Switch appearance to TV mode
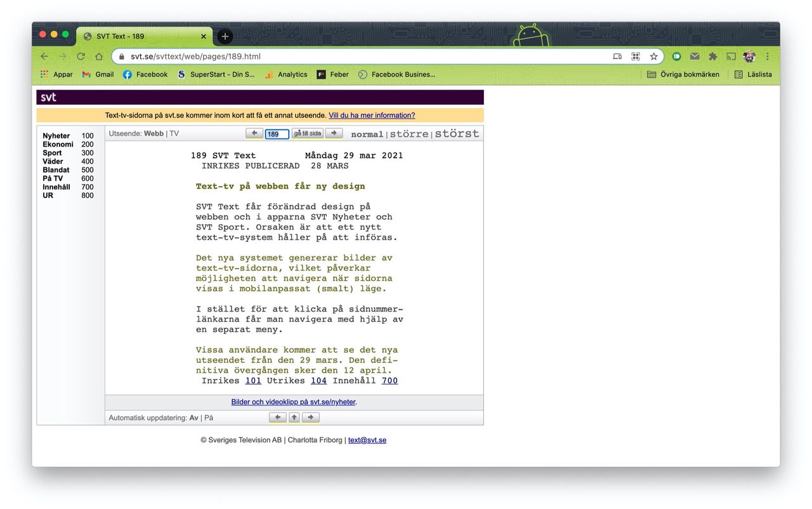 174,134
